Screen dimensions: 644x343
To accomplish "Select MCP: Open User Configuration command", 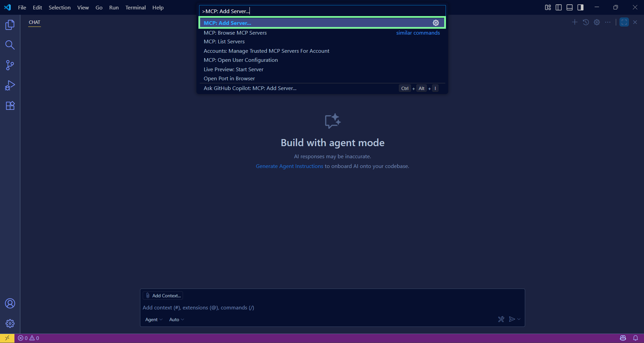I will (322, 60).
